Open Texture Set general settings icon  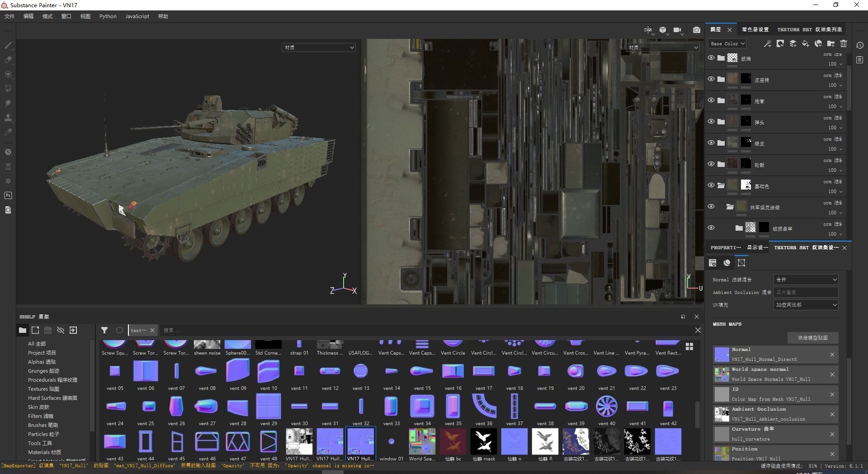tap(712, 263)
